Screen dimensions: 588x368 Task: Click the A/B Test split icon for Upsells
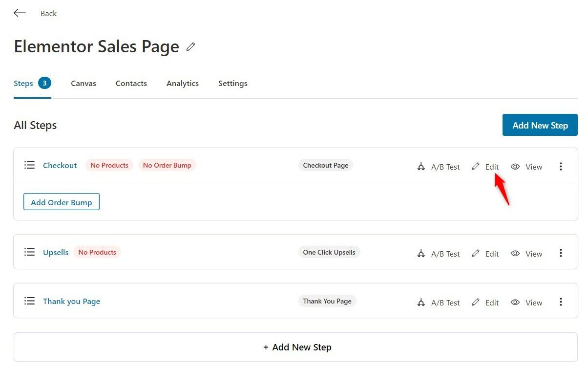coord(421,254)
